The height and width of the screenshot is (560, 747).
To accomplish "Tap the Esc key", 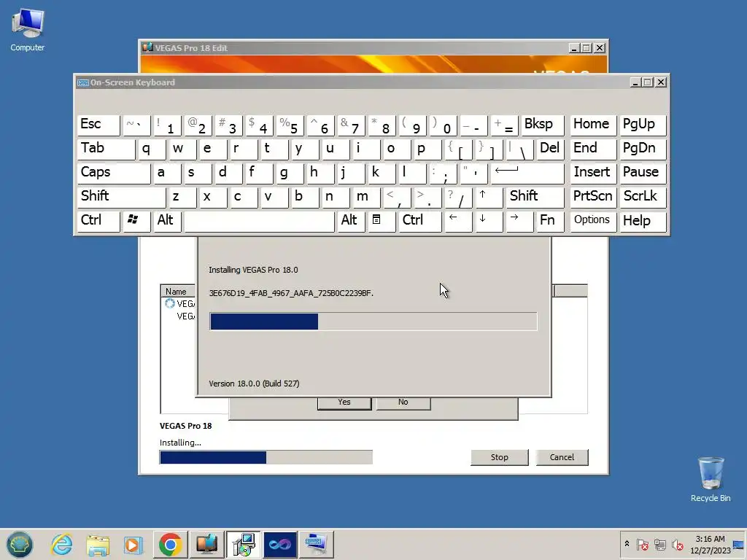I will [x=98, y=125].
